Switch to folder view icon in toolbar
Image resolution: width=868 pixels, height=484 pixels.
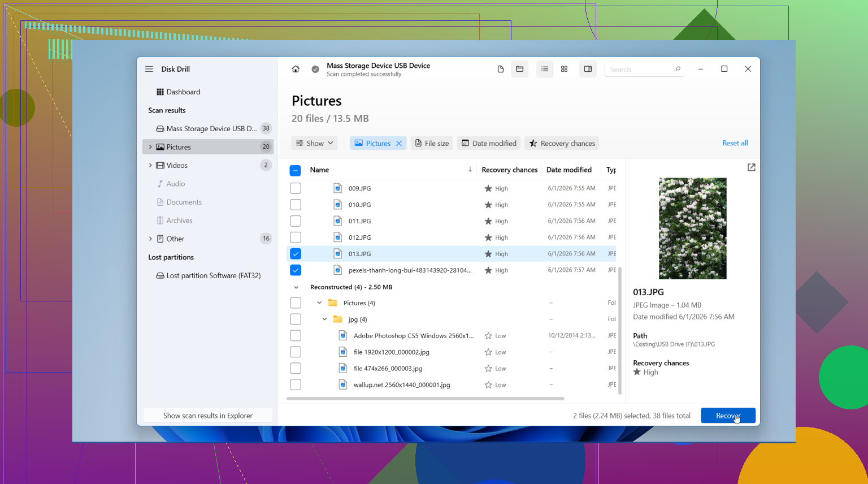point(519,69)
